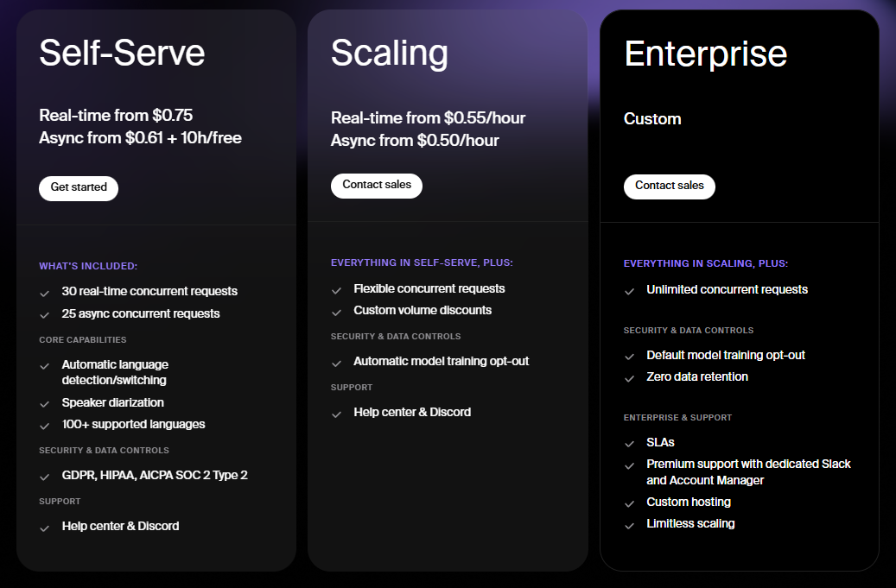Image resolution: width=896 pixels, height=588 pixels.
Task: Click 'Default model training opt-out' text
Action: click(x=726, y=355)
